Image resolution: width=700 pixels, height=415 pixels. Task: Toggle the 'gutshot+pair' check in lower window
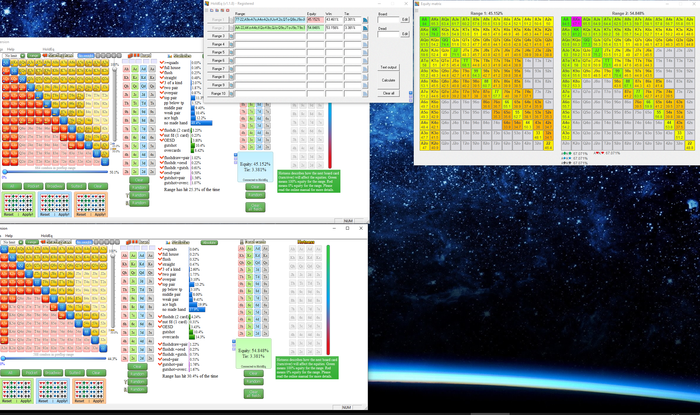[x=161, y=364]
